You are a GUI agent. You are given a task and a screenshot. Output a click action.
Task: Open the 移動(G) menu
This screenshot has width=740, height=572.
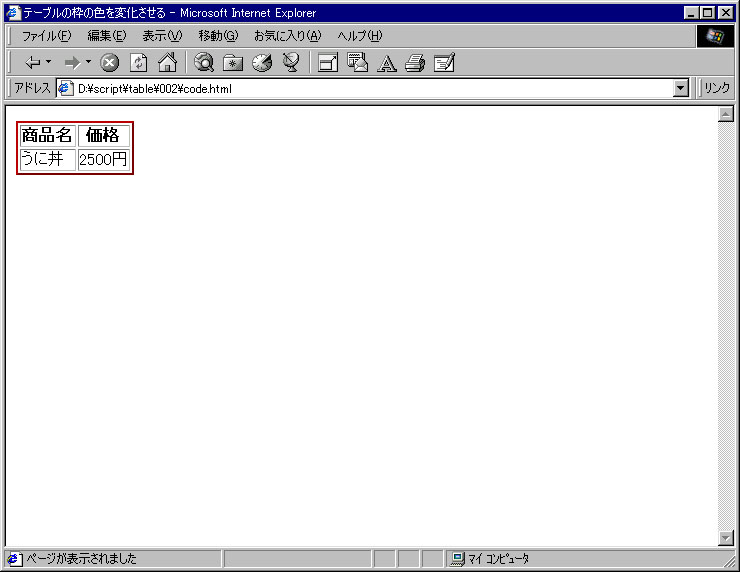click(x=218, y=36)
